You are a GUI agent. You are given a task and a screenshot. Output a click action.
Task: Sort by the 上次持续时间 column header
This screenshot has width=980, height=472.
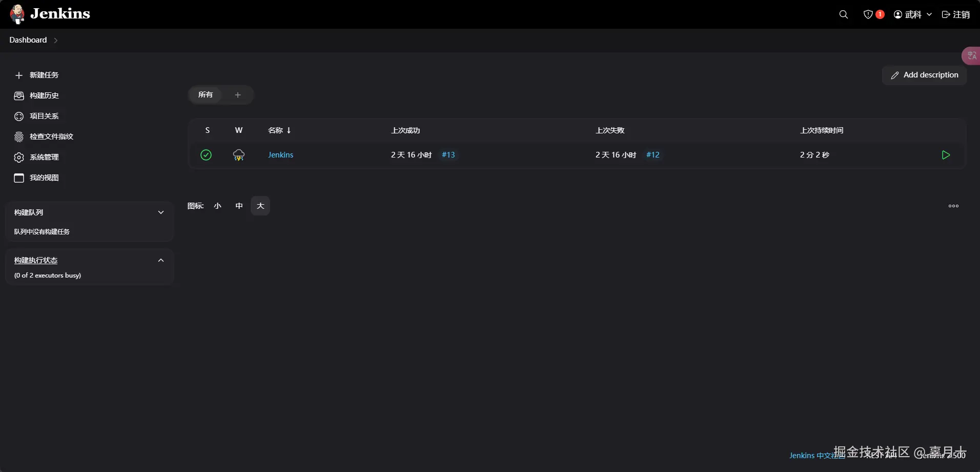coord(822,130)
